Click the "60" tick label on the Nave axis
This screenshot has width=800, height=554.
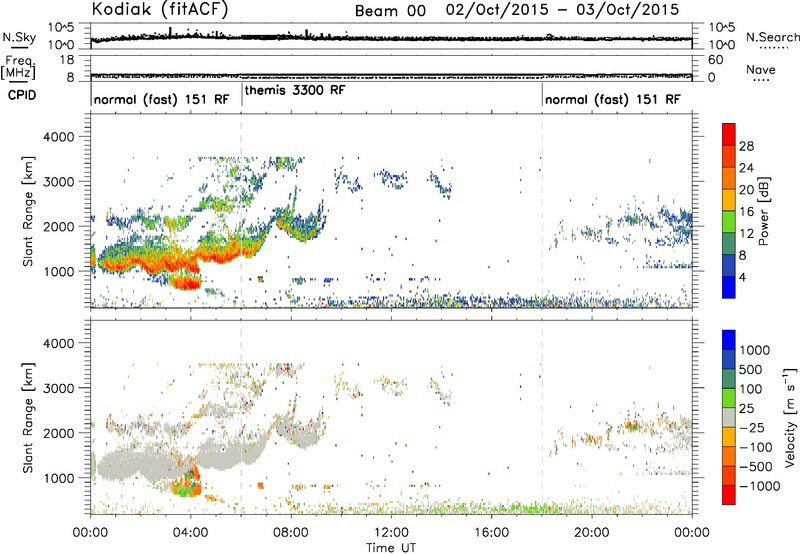coord(715,60)
